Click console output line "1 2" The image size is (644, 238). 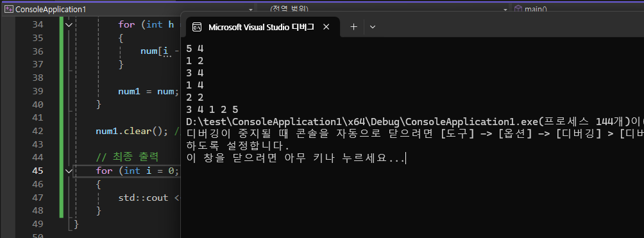coord(195,61)
